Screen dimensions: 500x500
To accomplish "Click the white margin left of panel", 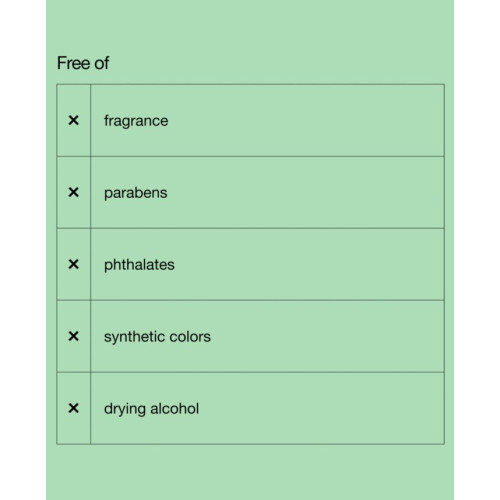I will (23, 250).
